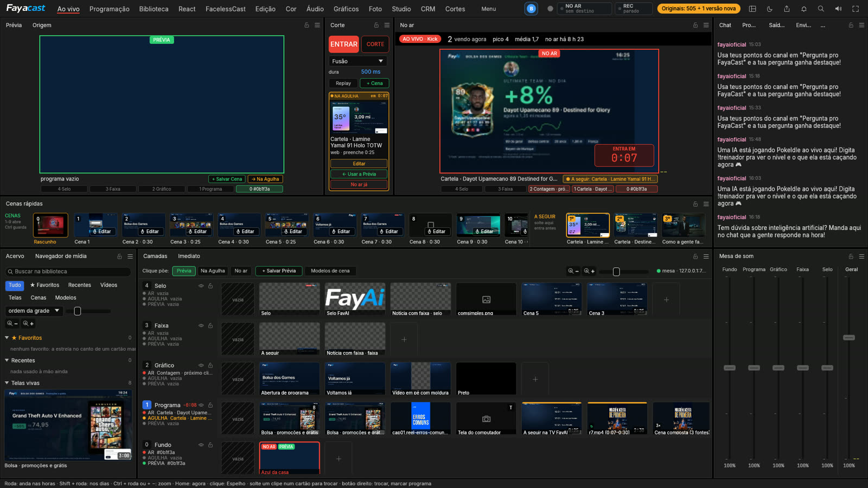Adjust the Geral master volume fader

point(849,337)
